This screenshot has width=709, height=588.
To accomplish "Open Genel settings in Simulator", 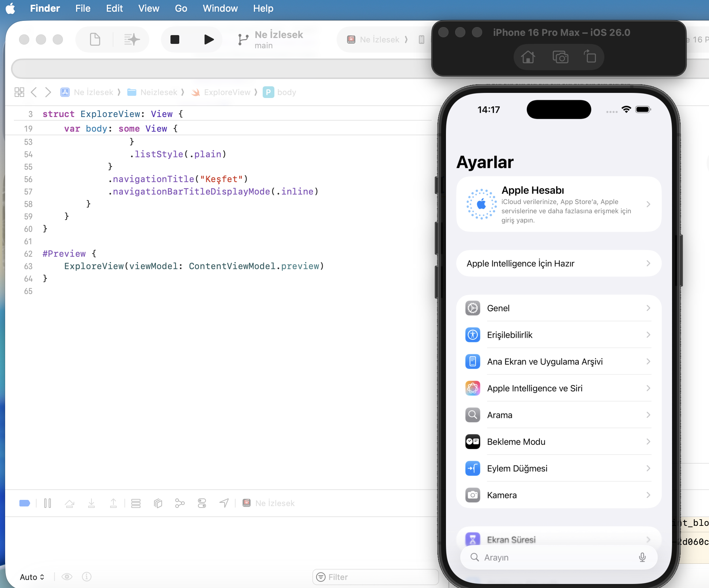I will [559, 308].
